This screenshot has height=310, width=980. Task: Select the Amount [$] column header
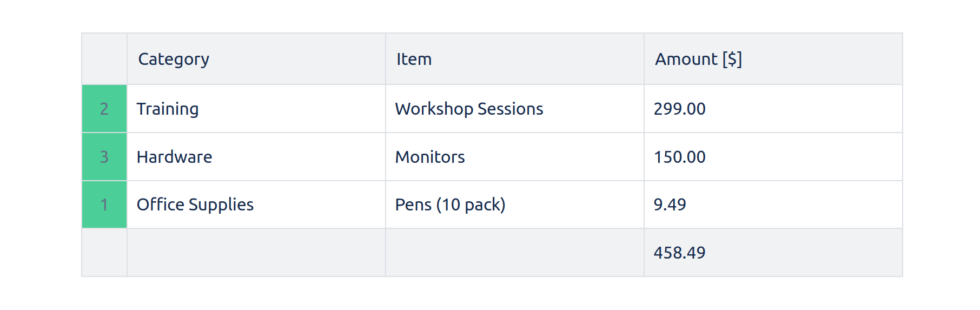click(698, 59)
